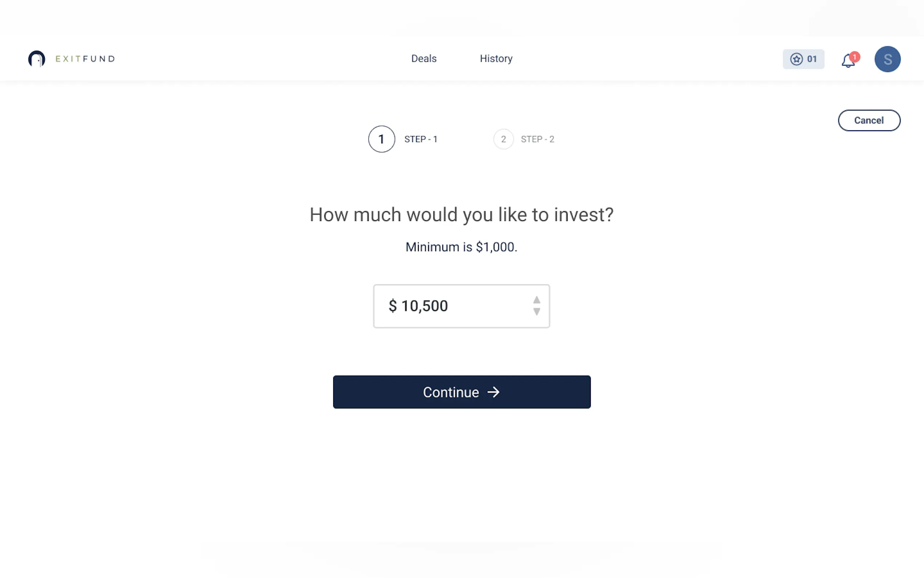Viewport: 924px width, 578px height.
Task: Click the STEP - 1 label
Action: (421, 139)
